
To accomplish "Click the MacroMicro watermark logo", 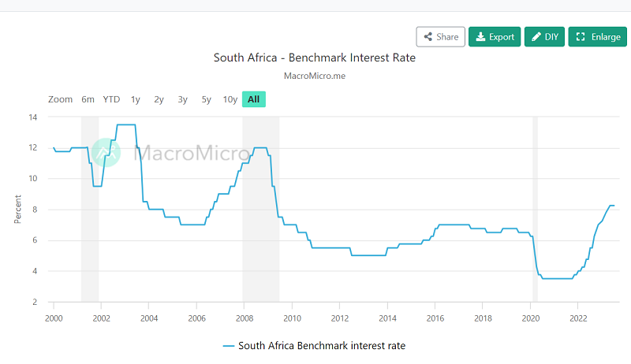I will [x=105, y=152].
